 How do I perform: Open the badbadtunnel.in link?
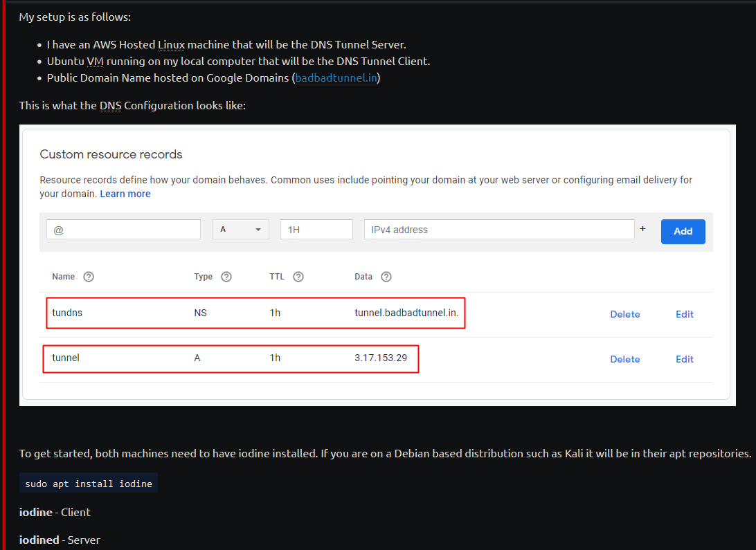[336, 78]
